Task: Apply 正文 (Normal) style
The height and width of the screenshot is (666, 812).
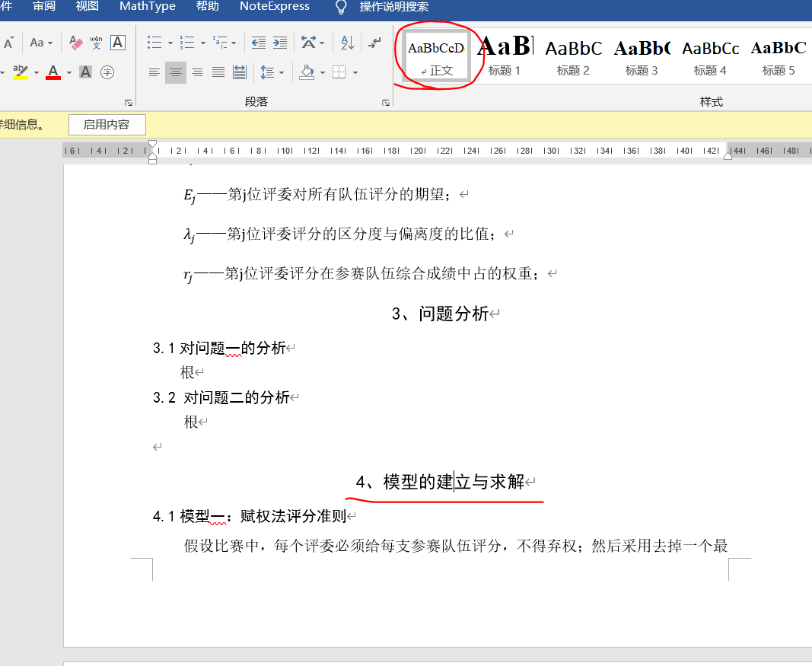Action: (x=437, y=56)
